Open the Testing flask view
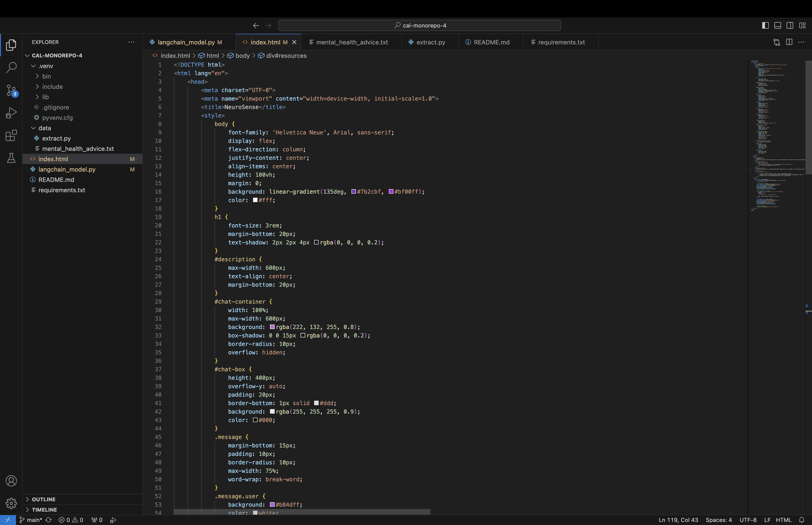The width and height of the screenshot is (812, 525). pyautogui.click(x=11, y=158)
